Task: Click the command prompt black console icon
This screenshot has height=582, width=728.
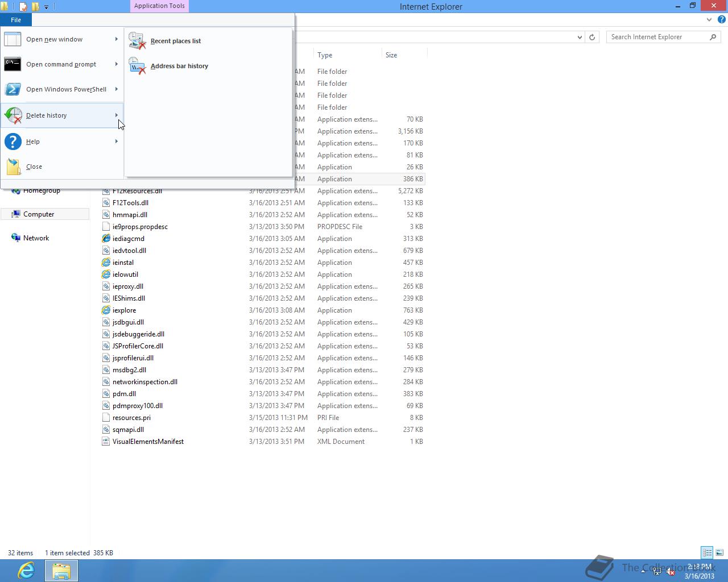Action: coord(13,64)
